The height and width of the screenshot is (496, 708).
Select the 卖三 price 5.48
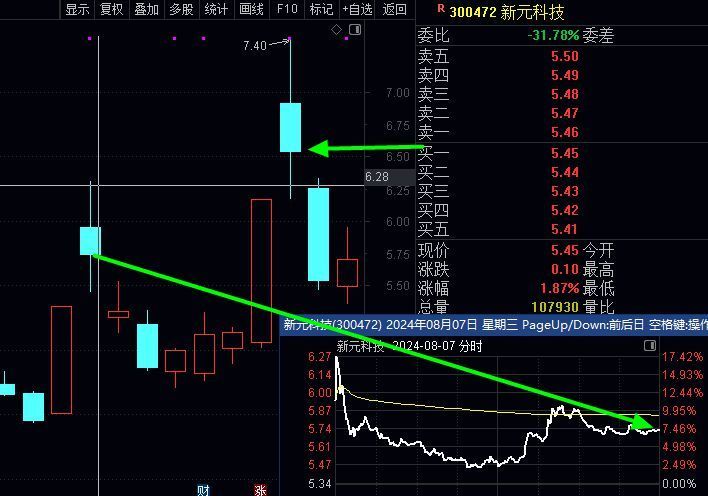coord(564,94)
